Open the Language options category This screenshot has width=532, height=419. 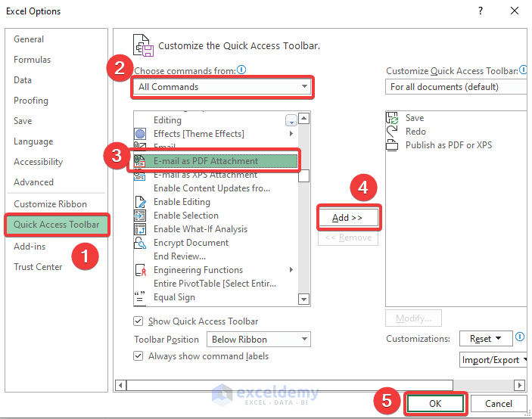pyautogui.click(x=33, y=141)
